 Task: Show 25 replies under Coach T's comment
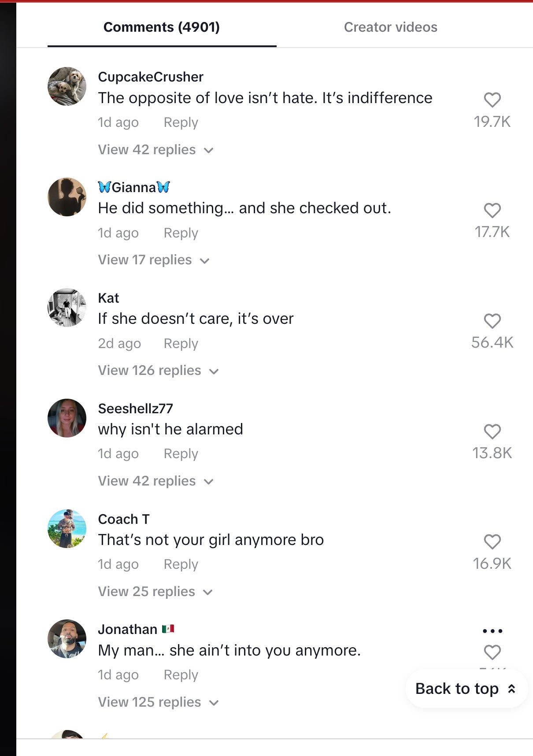155,592
